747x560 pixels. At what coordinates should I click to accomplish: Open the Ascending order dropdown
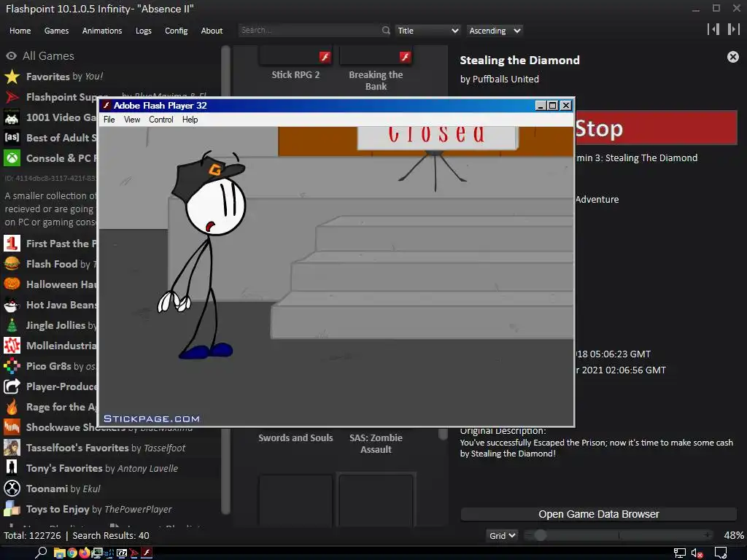[x=495, y=31]
